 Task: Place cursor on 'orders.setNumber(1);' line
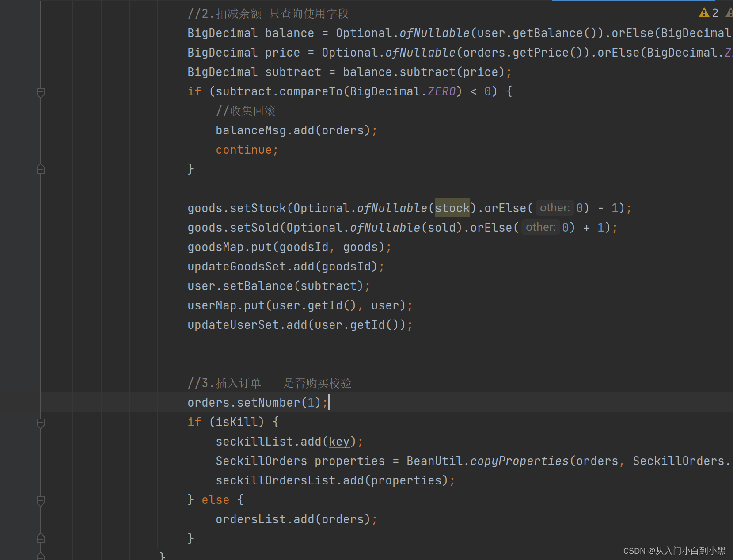click(258, 403)
